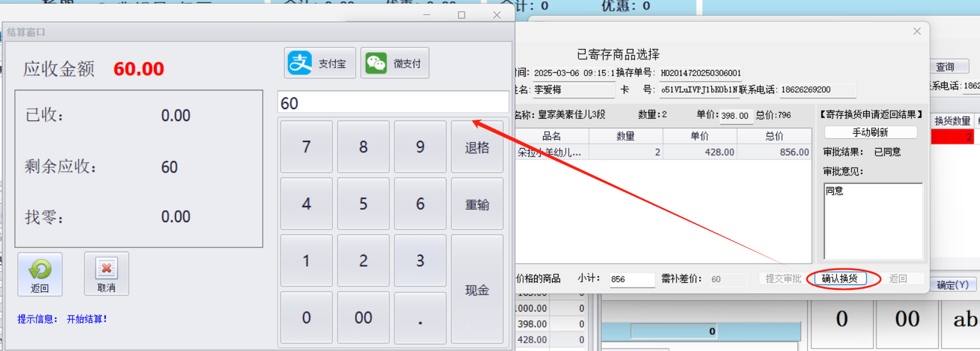
Task: Click the 428.00 unit price cell
Action: coord(700,152)
